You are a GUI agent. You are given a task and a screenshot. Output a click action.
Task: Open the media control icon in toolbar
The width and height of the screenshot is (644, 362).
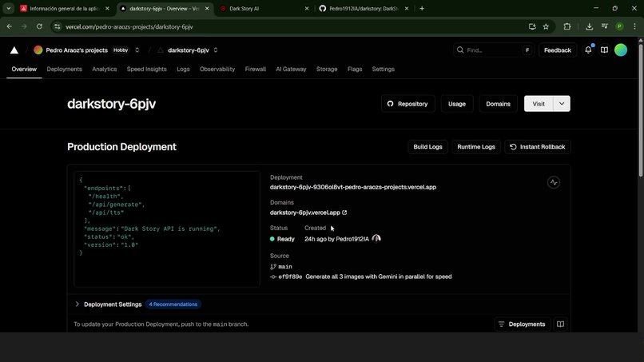click(x=605, y=26)
